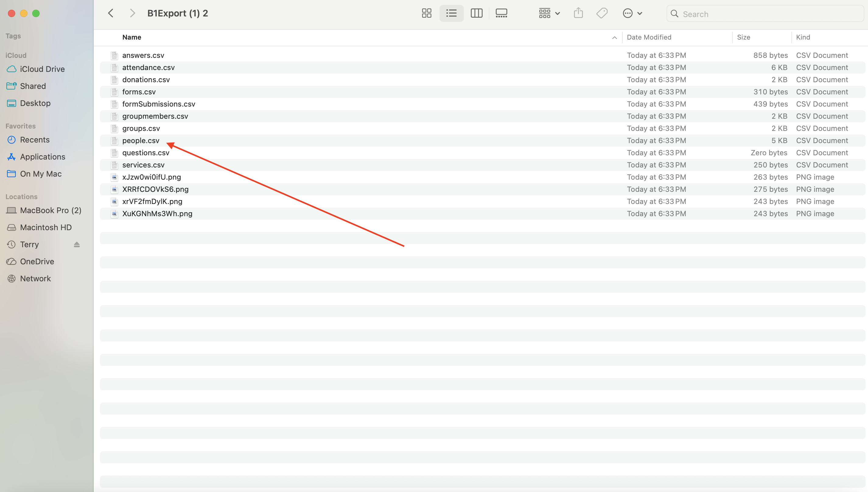Eject the Terry volume
Screen dimensions: 868x492
[x=77, y=244]
